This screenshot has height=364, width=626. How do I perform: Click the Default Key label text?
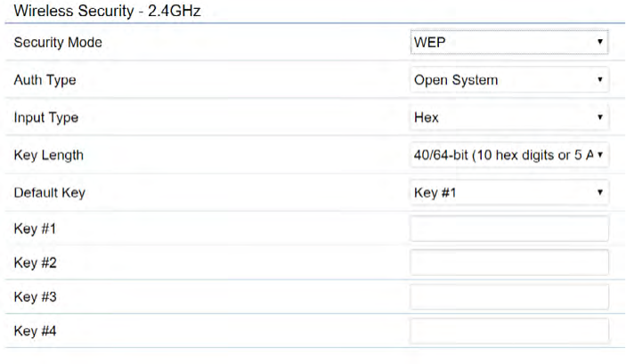(50, 192)
